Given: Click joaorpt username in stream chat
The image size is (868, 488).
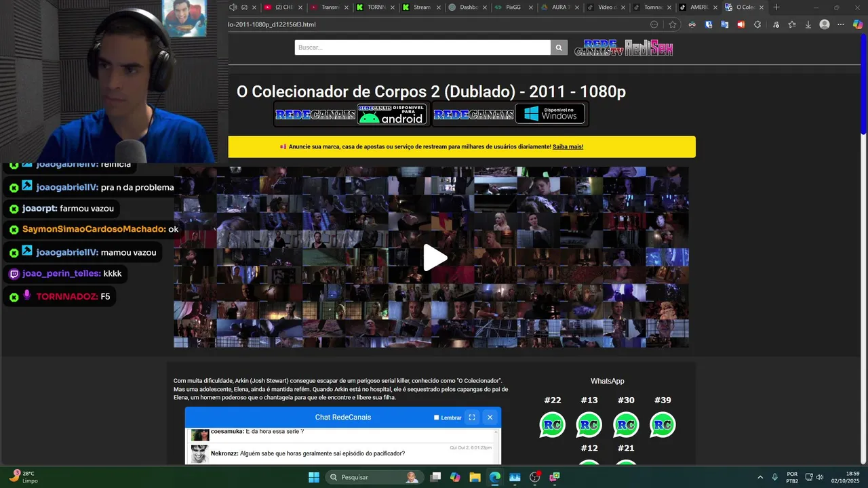Looking at the screenshot, I should coord(39,208).
